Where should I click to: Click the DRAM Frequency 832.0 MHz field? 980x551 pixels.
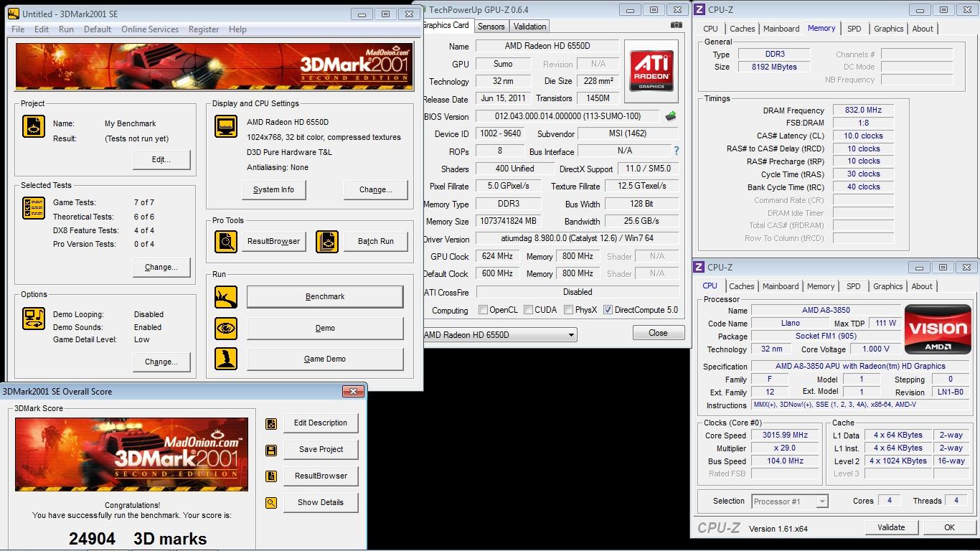(863, 110)
